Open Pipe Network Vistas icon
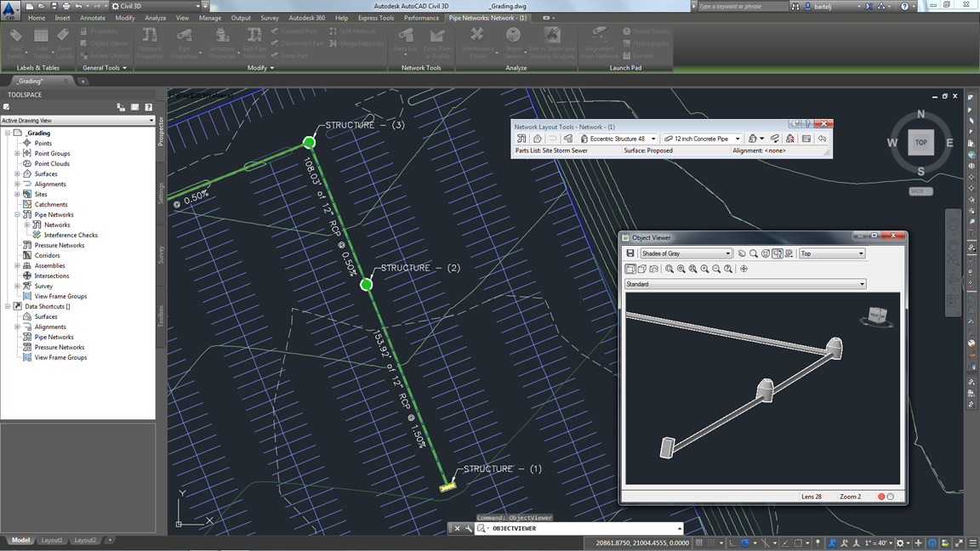The width and height of the screenshot is (980, 551). coord(806,139)
